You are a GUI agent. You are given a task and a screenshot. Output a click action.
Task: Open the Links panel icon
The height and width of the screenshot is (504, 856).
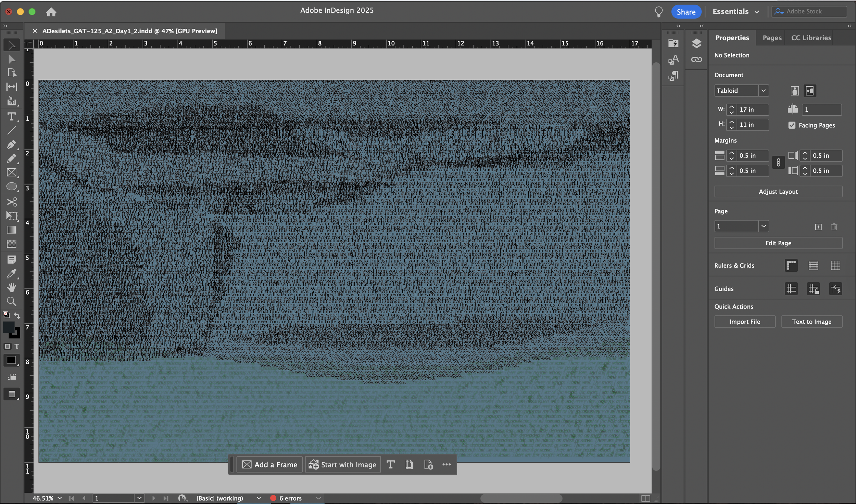point(696,60)
